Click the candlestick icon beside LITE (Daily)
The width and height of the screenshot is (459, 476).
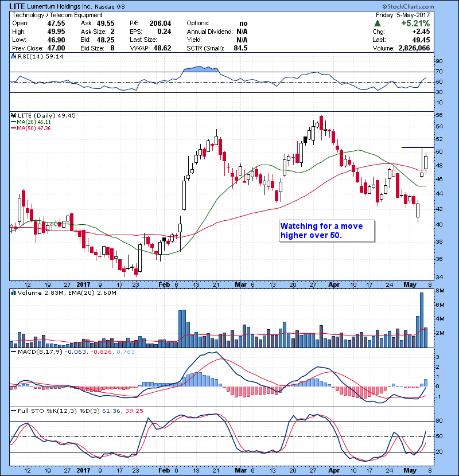13,115
